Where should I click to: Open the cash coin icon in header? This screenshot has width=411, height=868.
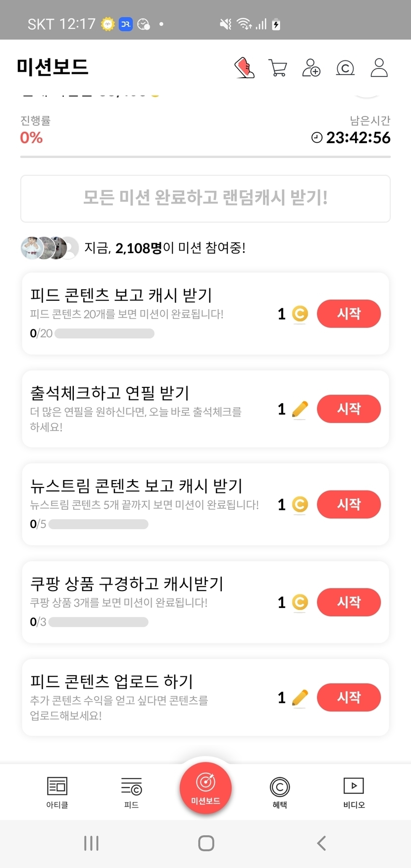pos(345,67)
